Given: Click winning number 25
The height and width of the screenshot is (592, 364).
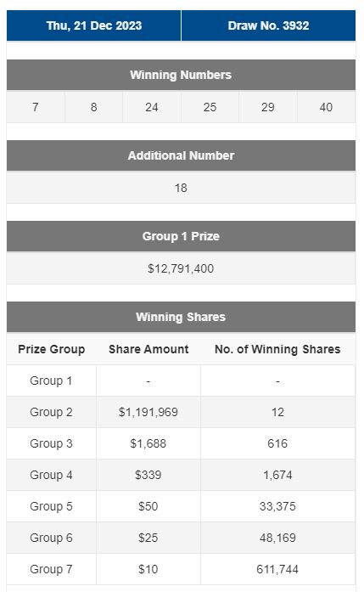Looking at the screenshot, I should [x=210, y=107].
